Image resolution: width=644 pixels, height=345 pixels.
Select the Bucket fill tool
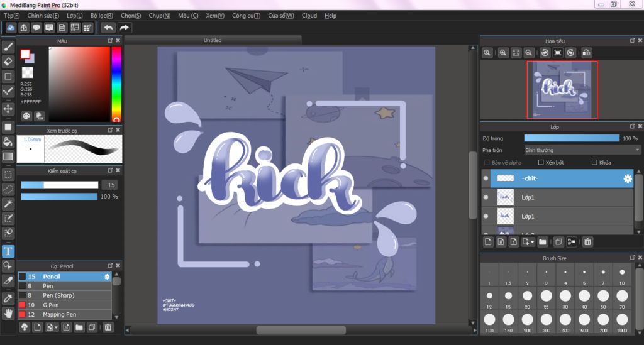[8, 142]
